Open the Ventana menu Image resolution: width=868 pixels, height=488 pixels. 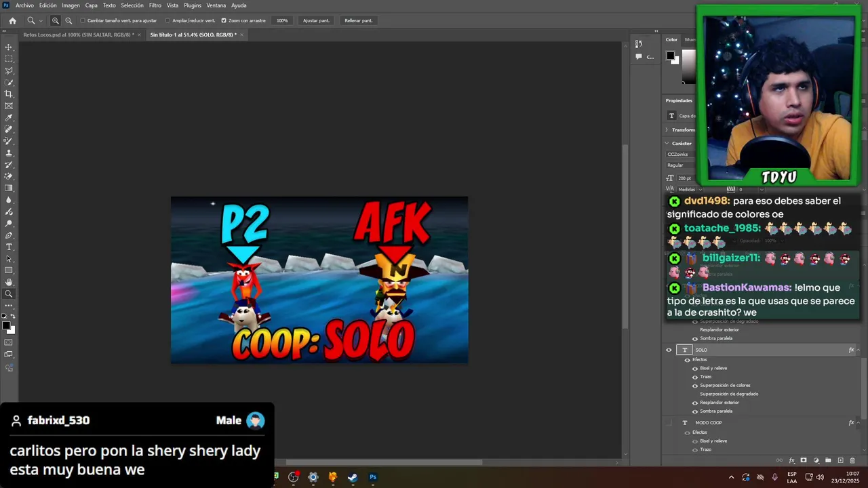click(216, 5)
